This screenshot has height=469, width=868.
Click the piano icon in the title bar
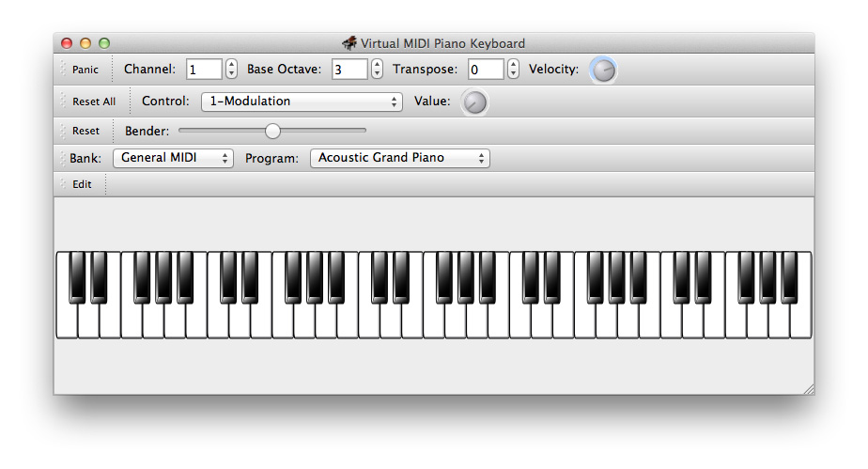coord(349,43)
